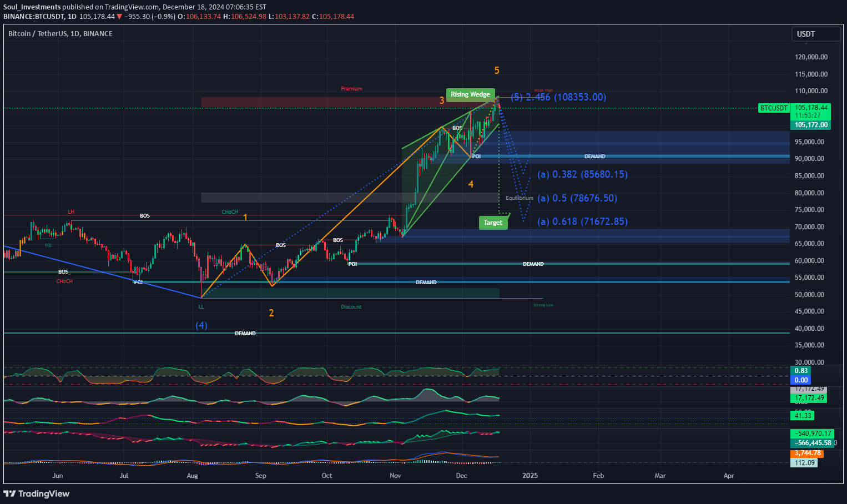This screenshot has width=847, height=504.
Task: Click the blue 0.00 indicator value label
Action: pos(801,380)
